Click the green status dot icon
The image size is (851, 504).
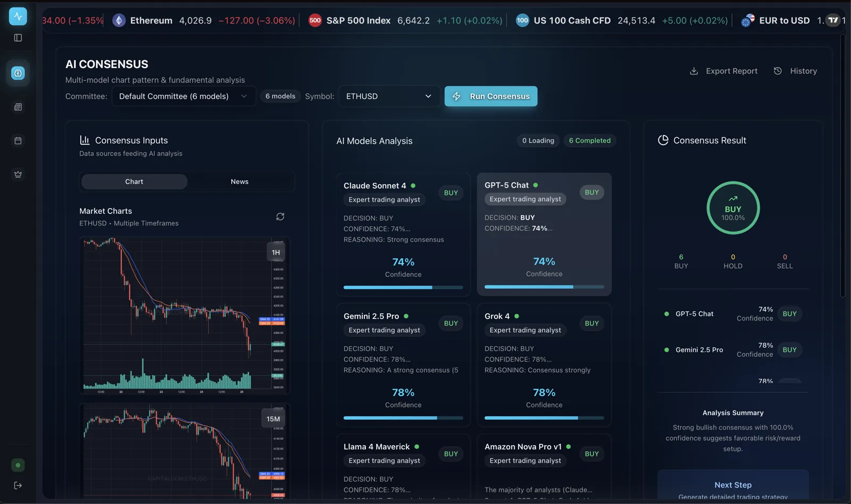tap(18, 465)
